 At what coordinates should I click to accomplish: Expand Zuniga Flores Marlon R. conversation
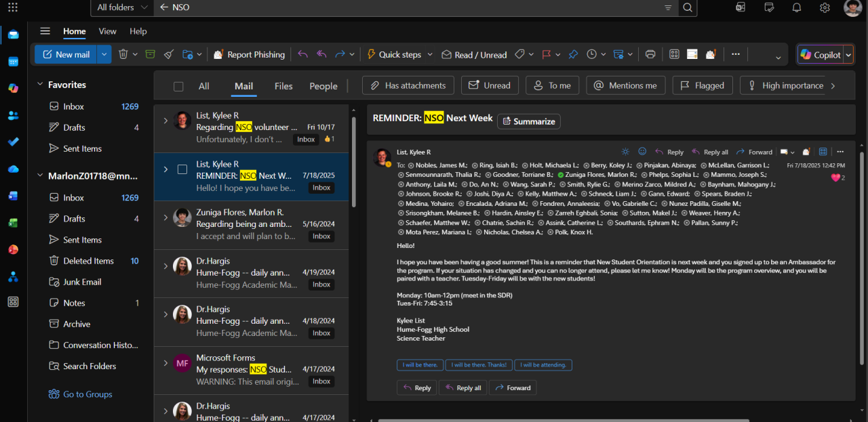165,217
